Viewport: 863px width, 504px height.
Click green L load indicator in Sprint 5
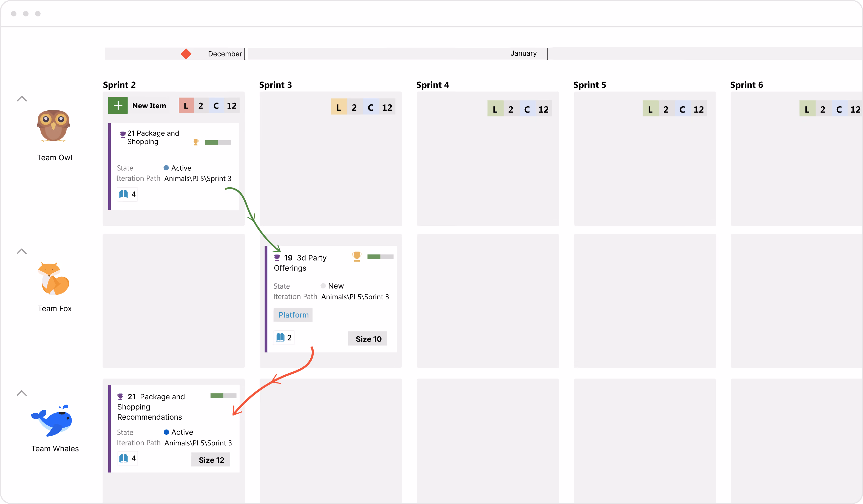650,109
